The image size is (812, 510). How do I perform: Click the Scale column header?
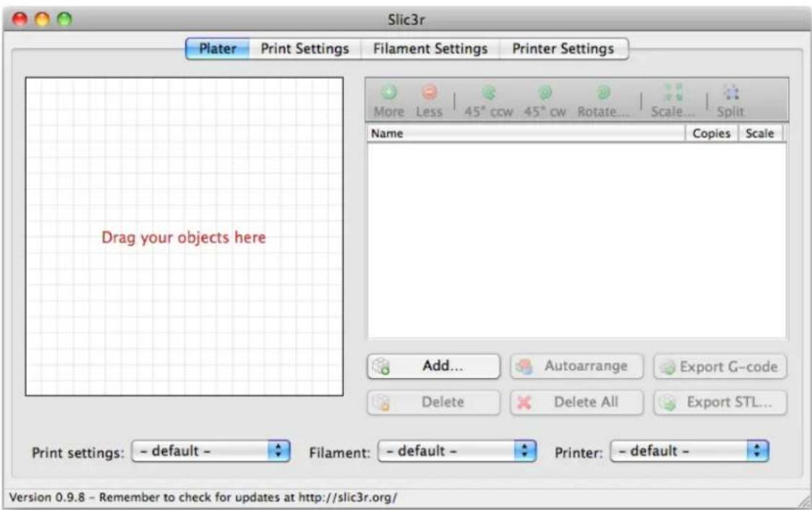759,133
